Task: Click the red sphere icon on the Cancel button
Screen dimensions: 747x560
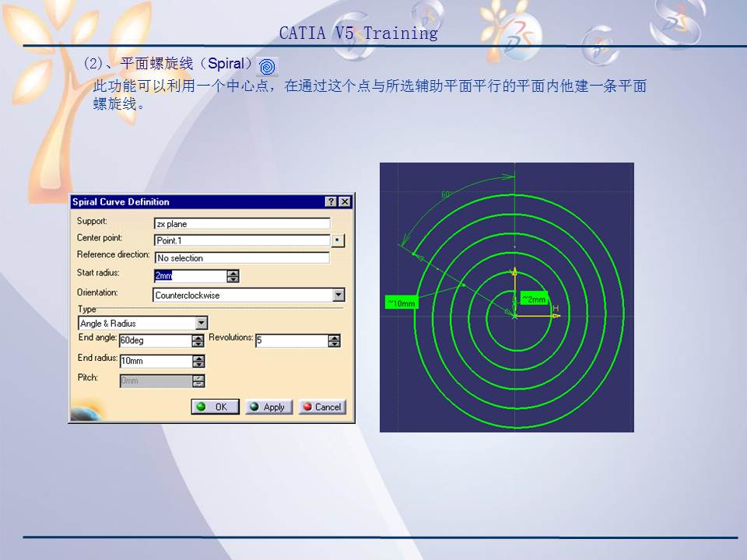Action: (307, 406)
